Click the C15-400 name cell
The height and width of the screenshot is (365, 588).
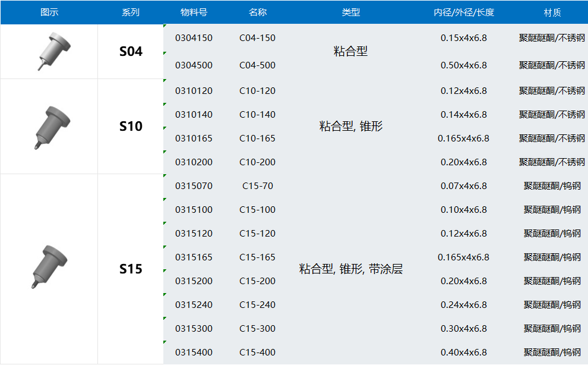point(258,353)
